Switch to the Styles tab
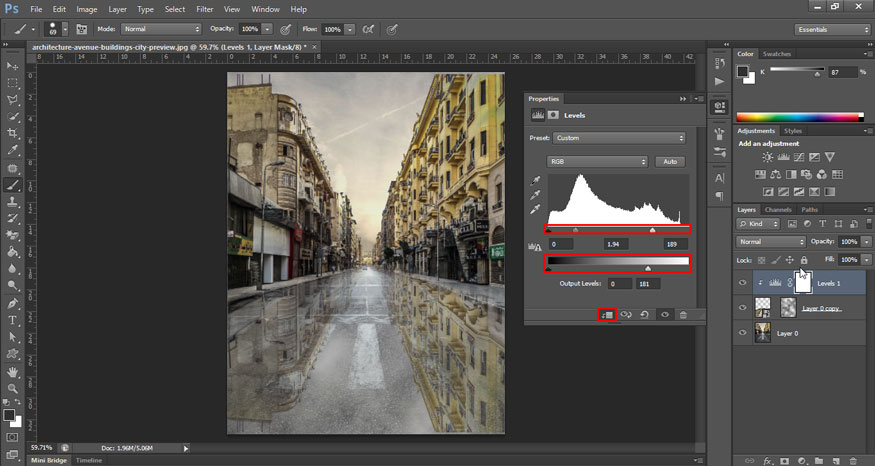This screenshot has height=466, width=875. tap(792, 131)
